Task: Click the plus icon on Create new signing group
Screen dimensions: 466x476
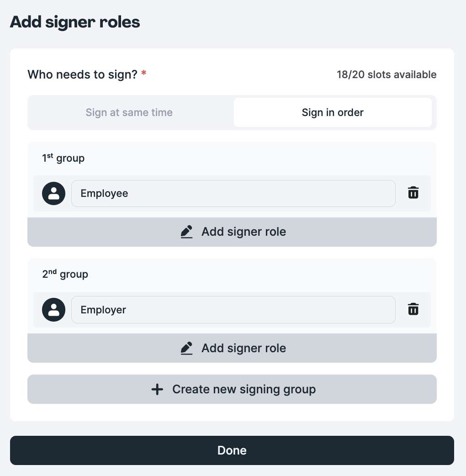Action: pos(157,389)
